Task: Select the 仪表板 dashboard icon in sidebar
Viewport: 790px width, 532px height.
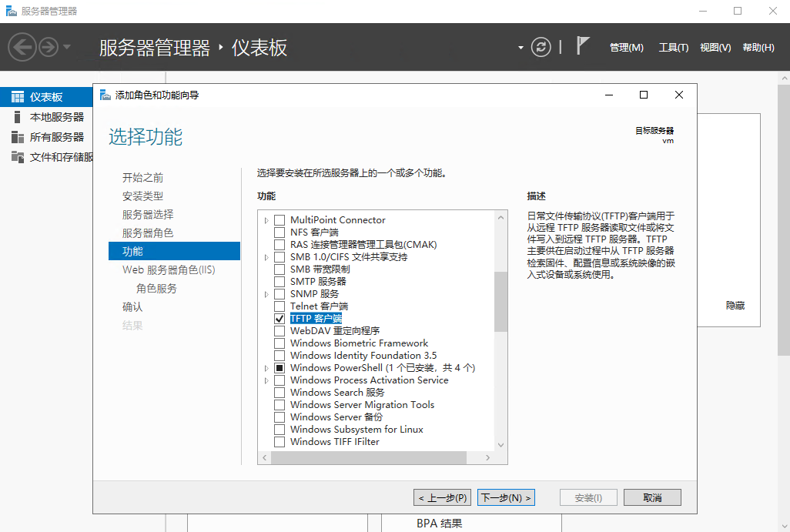Action: (18, 97)
